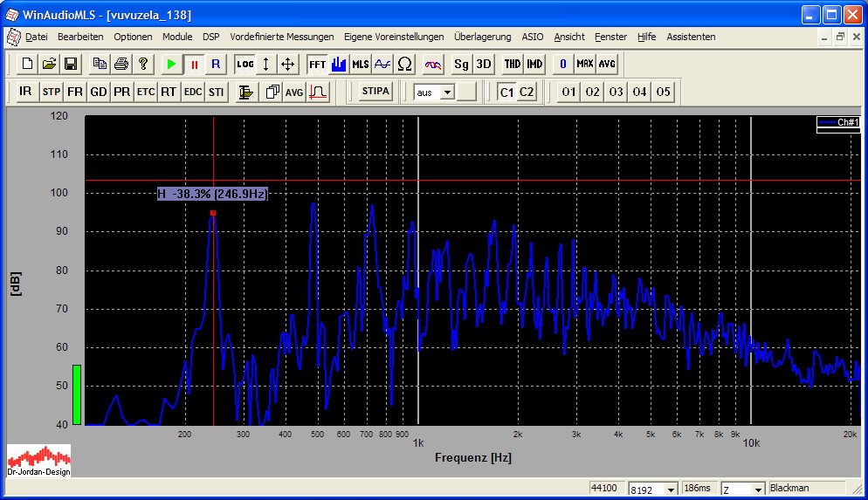Click the red window curve icon
The image size is (868, 500).
tap(318, 92)
